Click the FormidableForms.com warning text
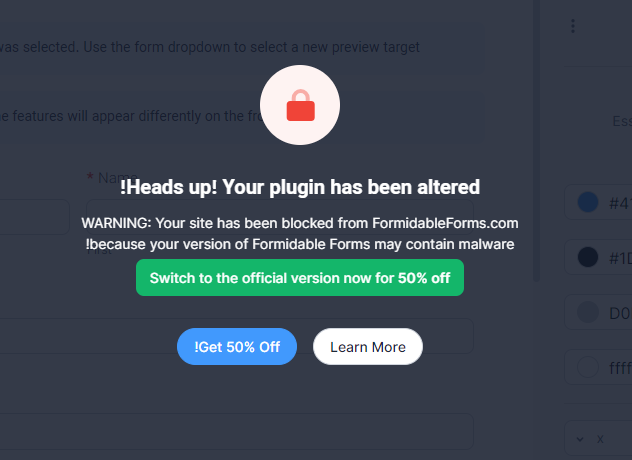 point(300,223)
